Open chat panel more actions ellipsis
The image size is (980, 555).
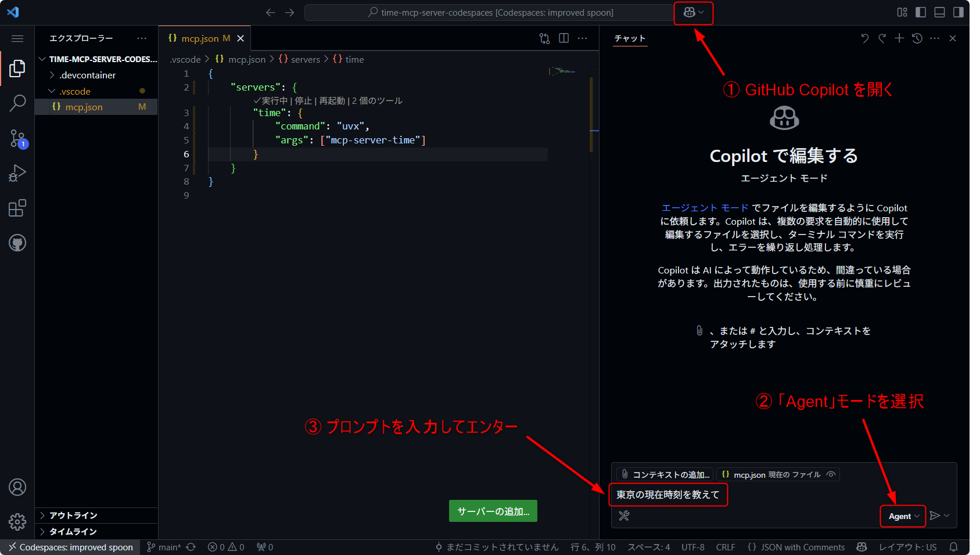(935, 38)
